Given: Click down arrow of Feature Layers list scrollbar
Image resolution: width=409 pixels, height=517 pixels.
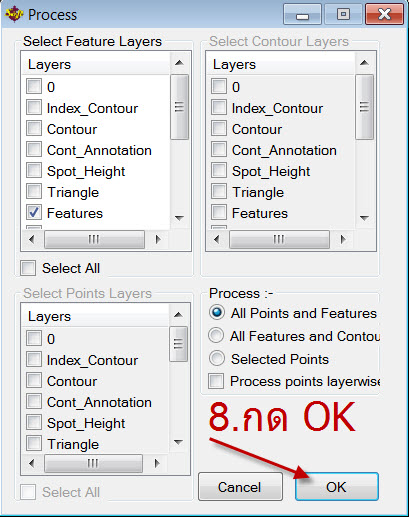Looking at the screenshot, I should pyautogui.click(x=179, y=218).
